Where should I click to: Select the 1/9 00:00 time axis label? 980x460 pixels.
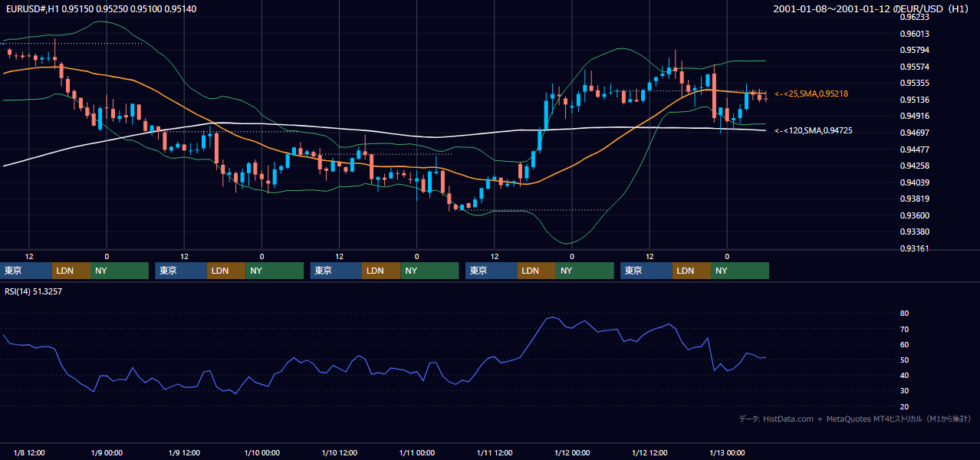click(107, 453)
